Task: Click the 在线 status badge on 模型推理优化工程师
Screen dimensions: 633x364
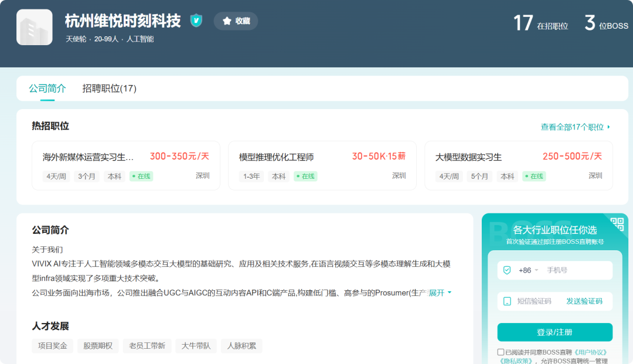Action: point(305,176)
